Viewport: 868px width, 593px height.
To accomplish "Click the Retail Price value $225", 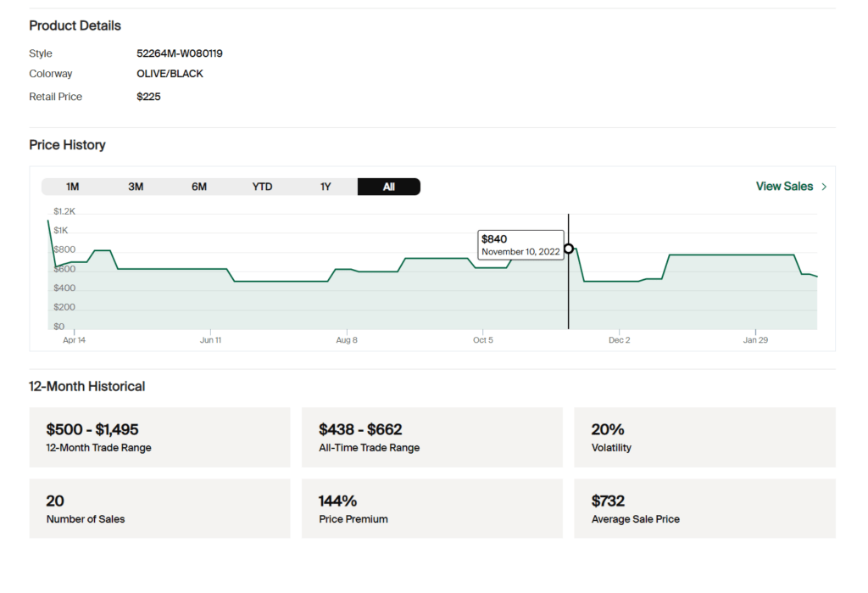I will coord(148,96).
